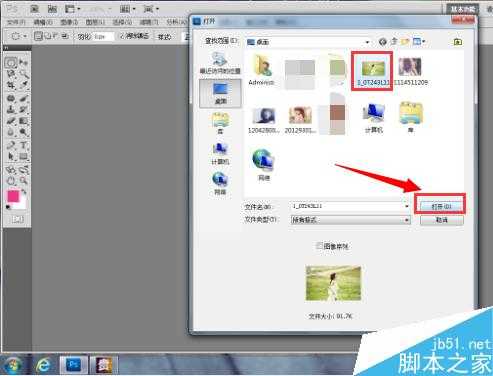This screenshot has width=493, height=376.
Task: Expand the 文件名 dropdown arrow
Action: pyautogui.click(x=407, y=206)
